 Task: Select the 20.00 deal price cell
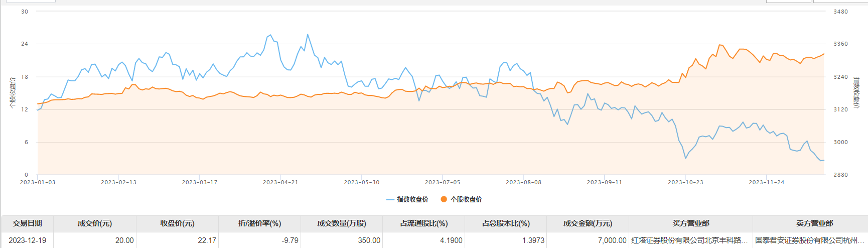(x=95, y=240)
